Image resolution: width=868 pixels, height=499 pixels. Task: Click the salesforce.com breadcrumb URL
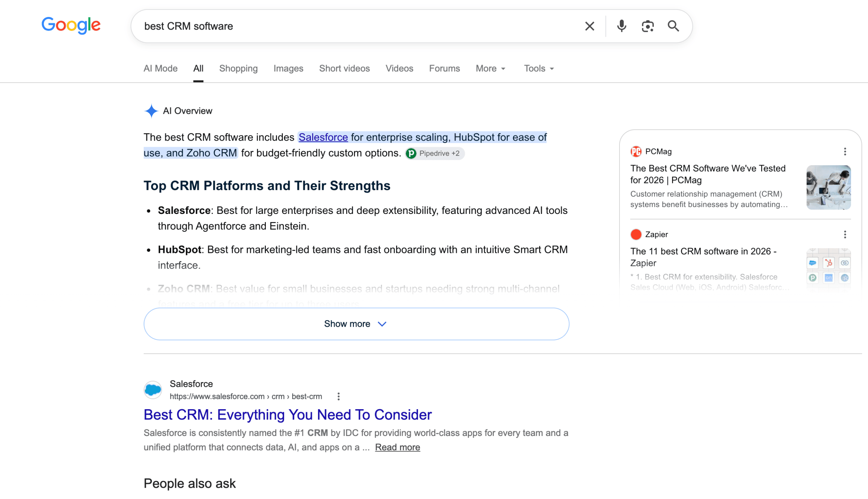click(246, 397)
